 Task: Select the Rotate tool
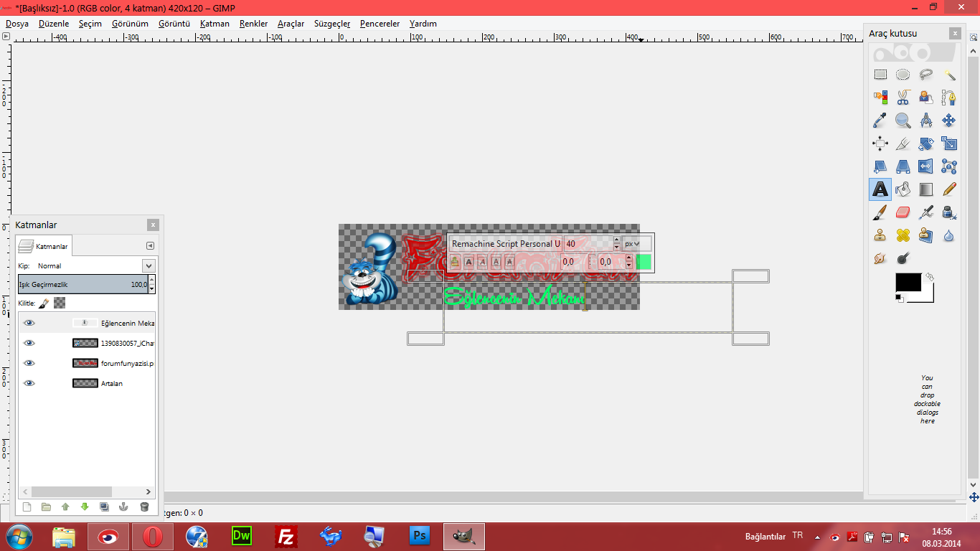tap(926, 143)
